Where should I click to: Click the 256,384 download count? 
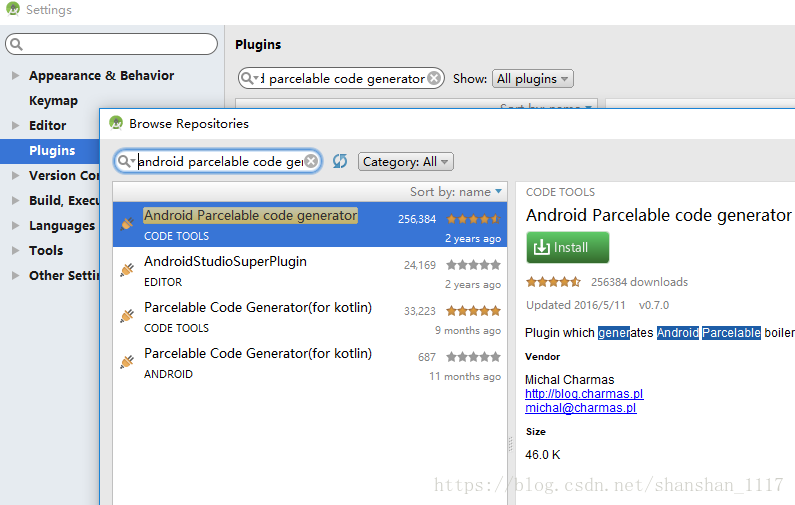[417, 219]
